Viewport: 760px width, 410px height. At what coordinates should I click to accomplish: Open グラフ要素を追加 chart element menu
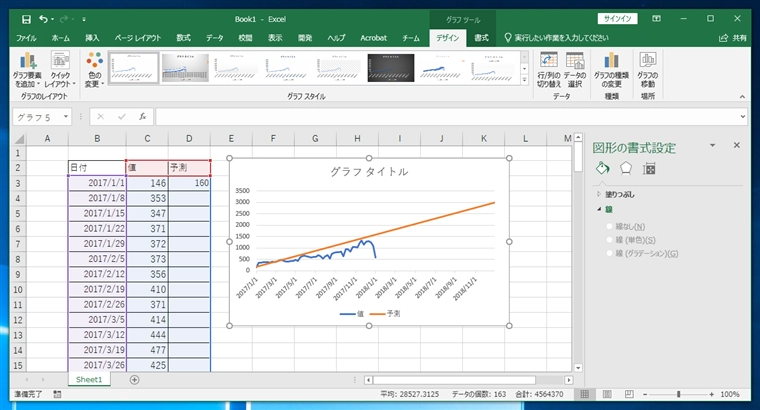pos(27,70)
